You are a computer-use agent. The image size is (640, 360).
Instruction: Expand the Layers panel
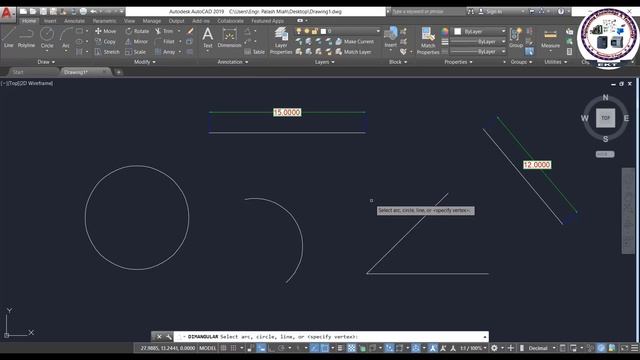click(x=324, y=62)
